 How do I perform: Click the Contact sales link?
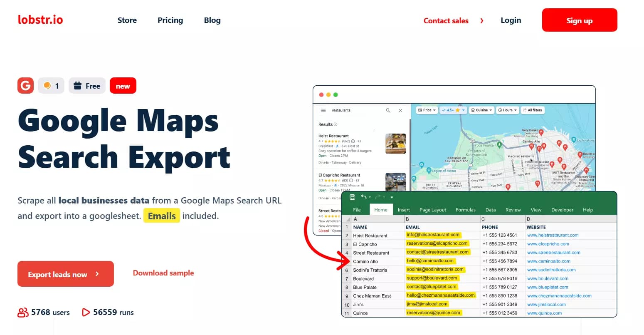coord(446,20)
